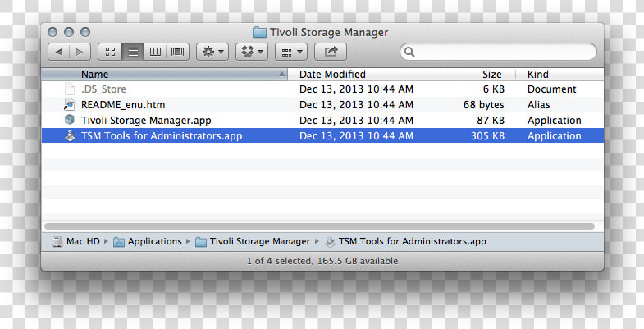This screenshot has height=329, width=644.
Task: Click the 305 KB size cell
Action: pyautogui.click(x=487, y=136)
